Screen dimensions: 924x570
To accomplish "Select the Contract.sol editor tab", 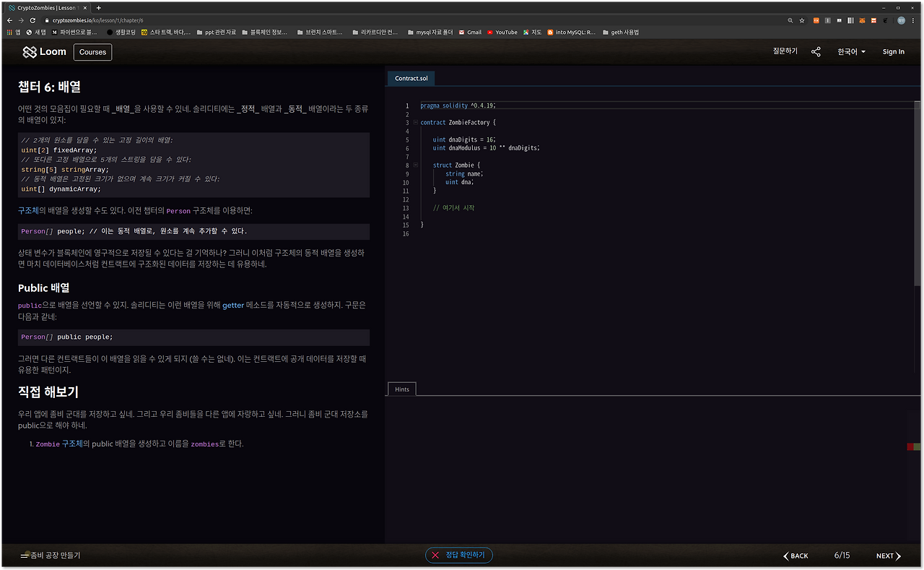I will click(x=411, y=78).
